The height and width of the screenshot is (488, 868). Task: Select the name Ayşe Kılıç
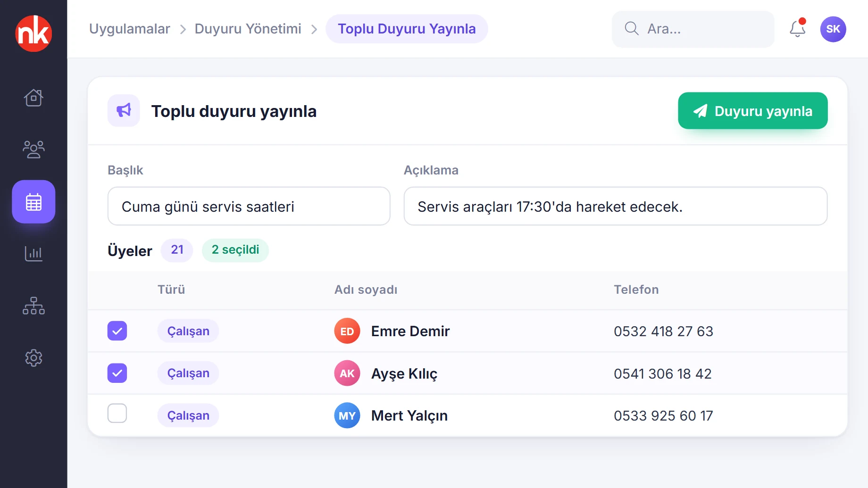pyautogui.click(x=404, y=373)
